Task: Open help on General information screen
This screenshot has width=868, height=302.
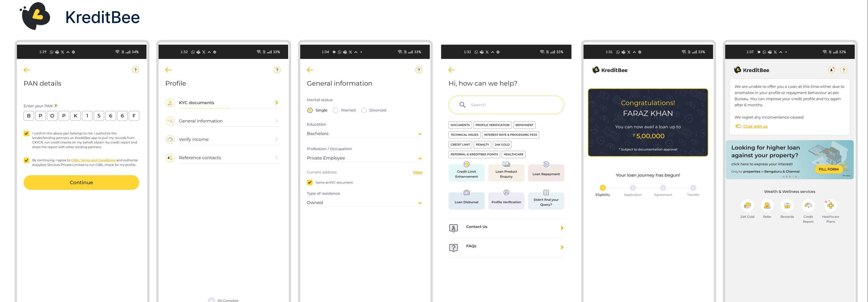Action: point(419,70)
